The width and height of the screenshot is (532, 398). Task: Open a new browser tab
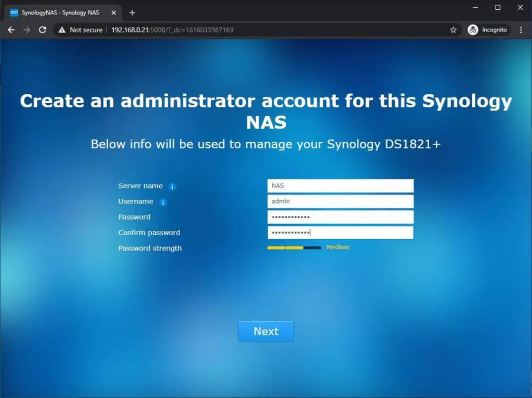coord(132,12)
